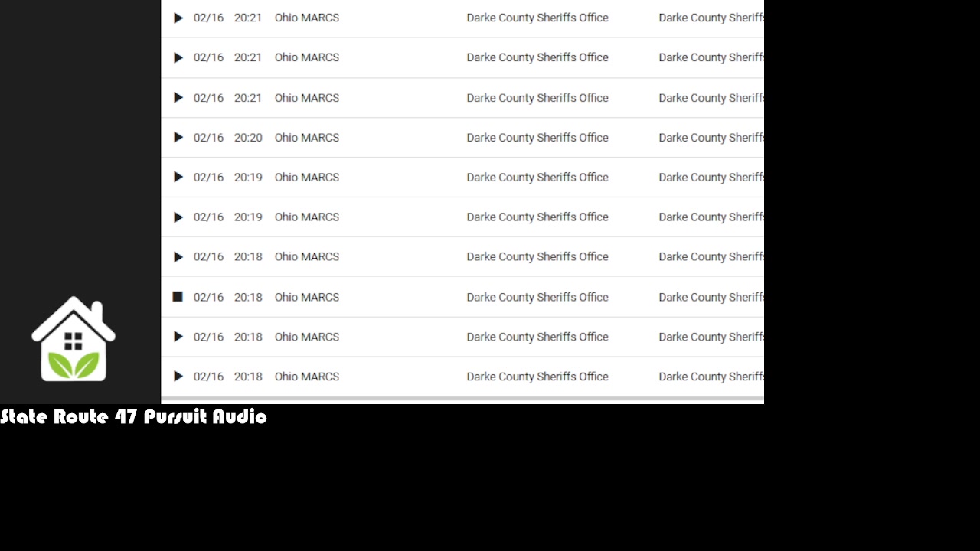
Task: Click the State Route 47 Pursuit Audio title
Action: pos(133,417)
